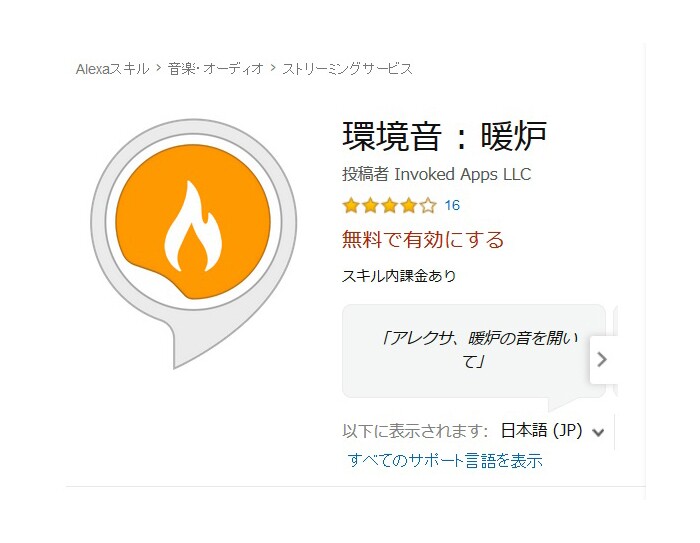The height and width of the screenshot is (543, 700).
Task: Click the Invoked Apps LLC publisher name
Action: point(462,174)
